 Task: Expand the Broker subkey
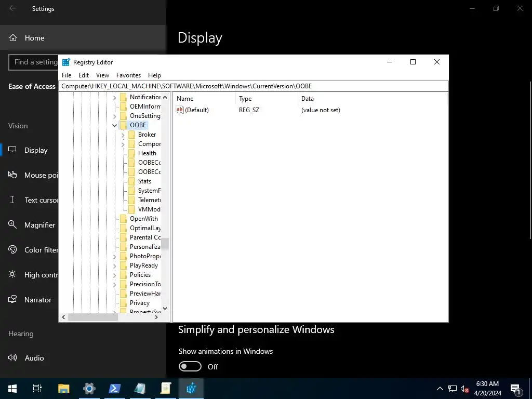[123, 135]
